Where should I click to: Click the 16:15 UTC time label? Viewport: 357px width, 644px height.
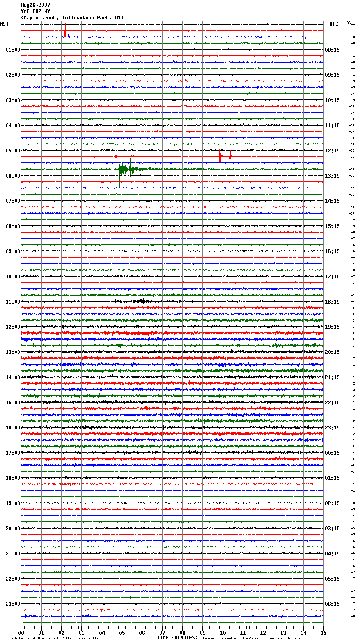332,251
